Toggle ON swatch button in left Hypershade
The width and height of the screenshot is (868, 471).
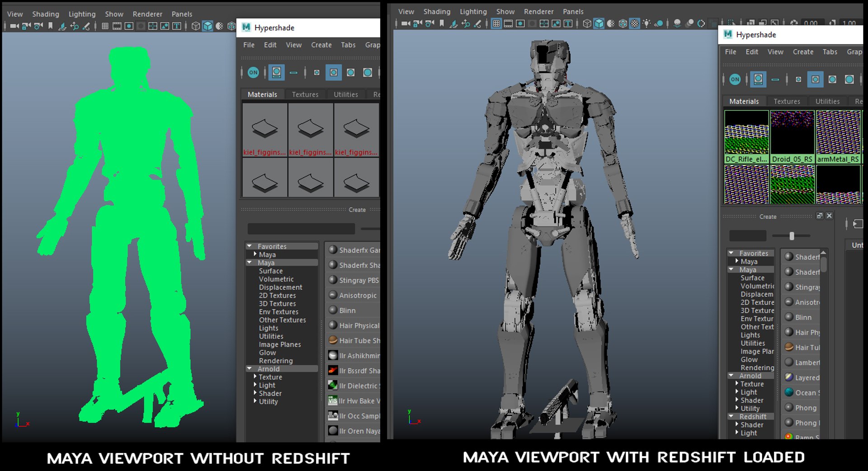(253, 72)
